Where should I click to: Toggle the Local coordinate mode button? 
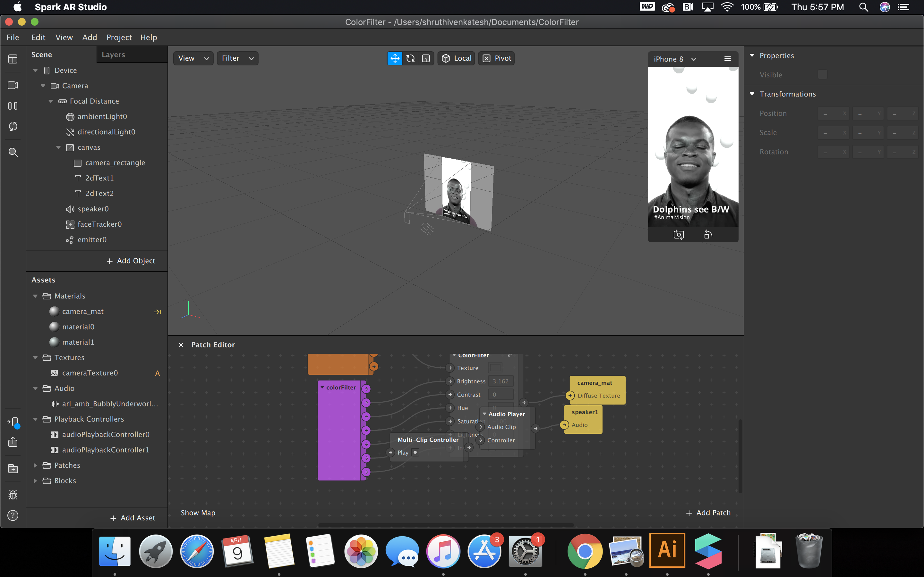tap(457, 58)
